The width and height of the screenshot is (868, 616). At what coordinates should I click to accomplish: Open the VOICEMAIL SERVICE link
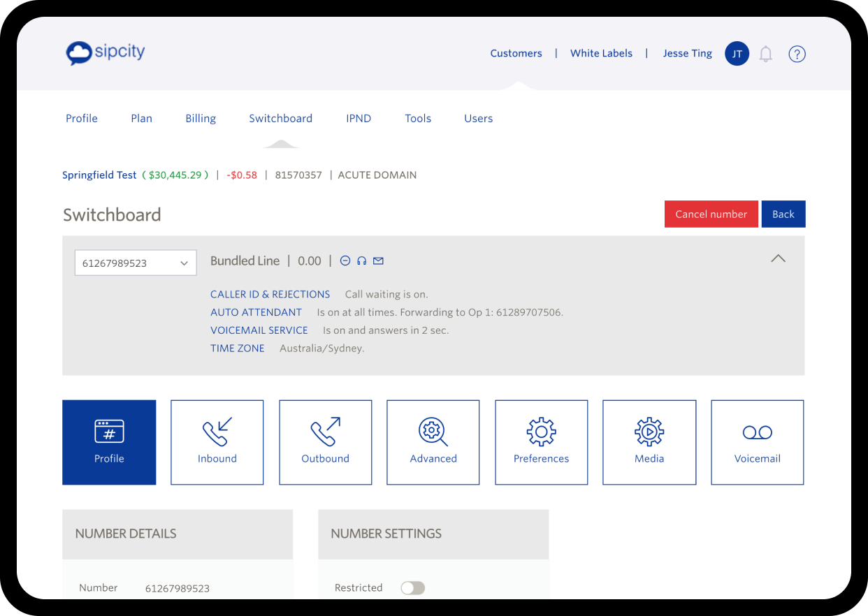point(259,330)
